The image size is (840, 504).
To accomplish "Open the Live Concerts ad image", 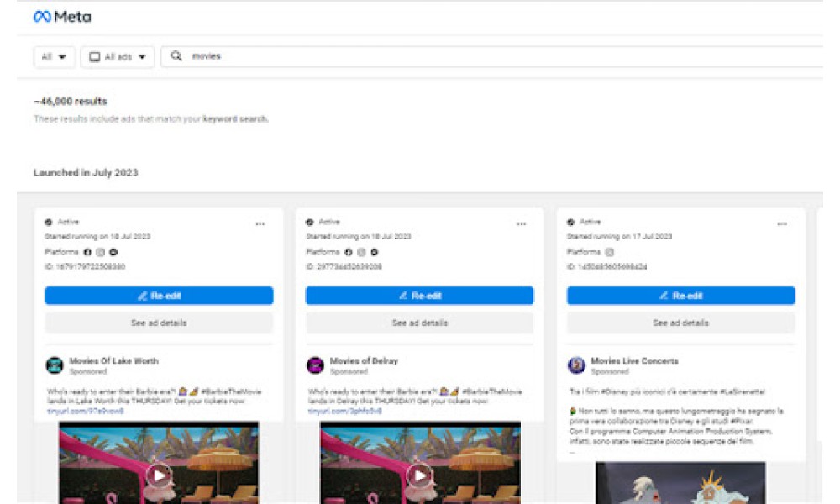I will (x=681, y=482).
